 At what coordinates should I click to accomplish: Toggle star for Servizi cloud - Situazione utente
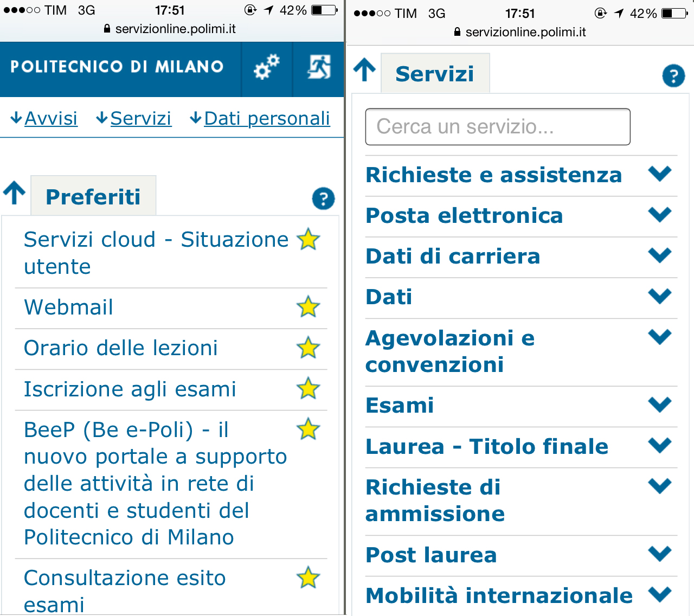click(x=308, y=239)
